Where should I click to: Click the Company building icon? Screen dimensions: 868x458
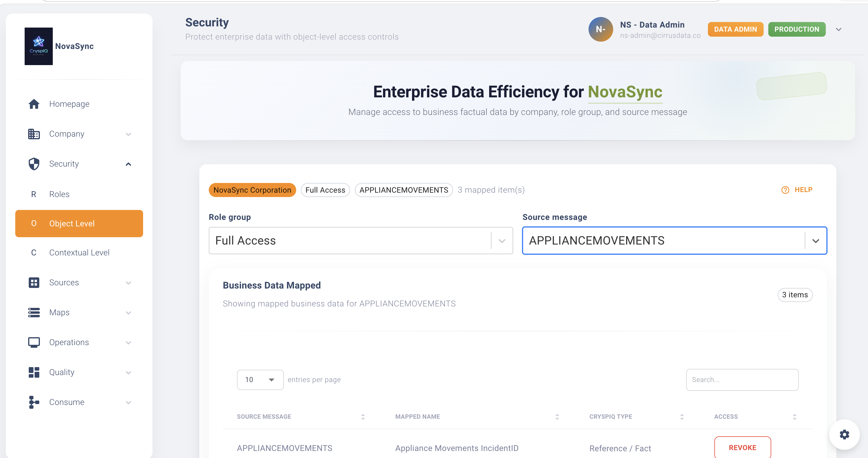coord(34,134)
